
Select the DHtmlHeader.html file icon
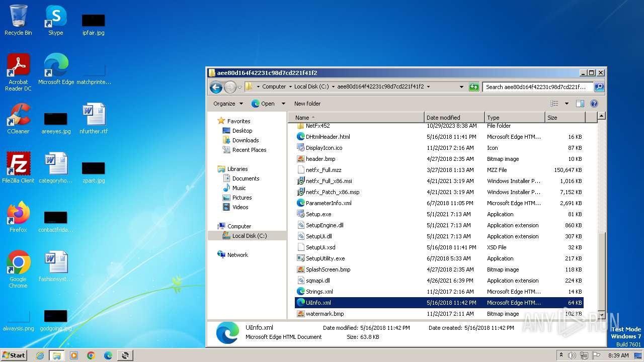tap(301, 137)
